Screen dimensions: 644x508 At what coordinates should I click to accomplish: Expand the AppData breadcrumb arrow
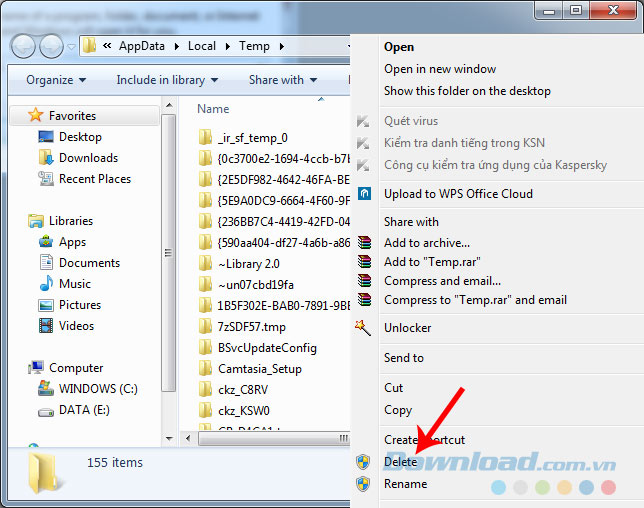click(177, 46)
